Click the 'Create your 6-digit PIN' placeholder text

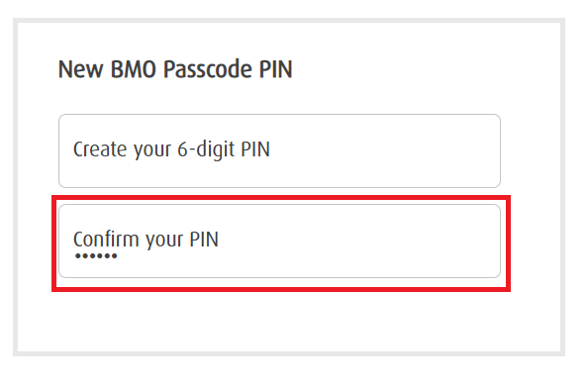(171, 149)
